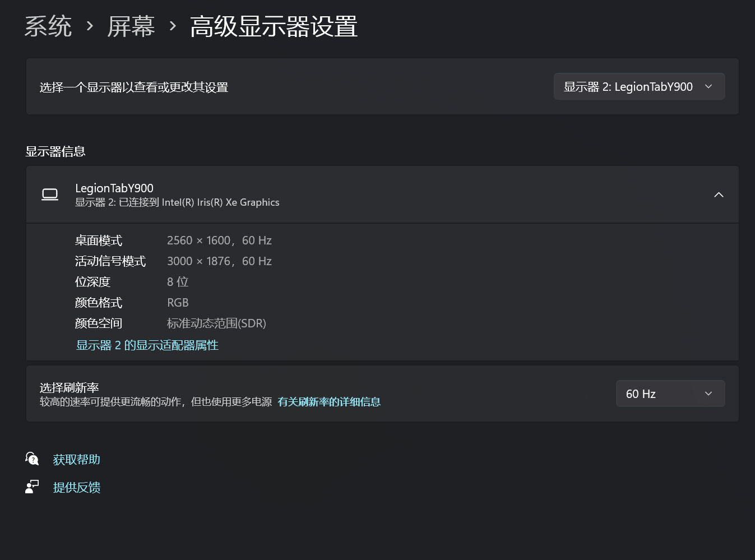Open the 显示器 2: LegionTabY900 dropdown
The width and height of the screenshot is (755, 560).
639,86
